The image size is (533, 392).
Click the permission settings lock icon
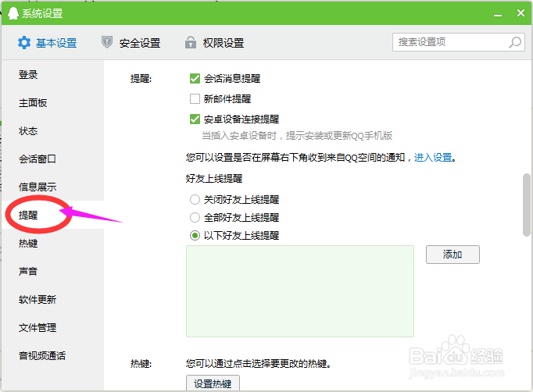[x=191, y=42]
